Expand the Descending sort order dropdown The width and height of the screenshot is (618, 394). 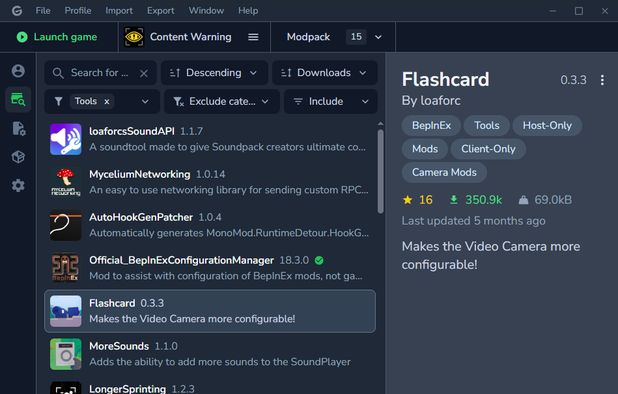[214, 73]
